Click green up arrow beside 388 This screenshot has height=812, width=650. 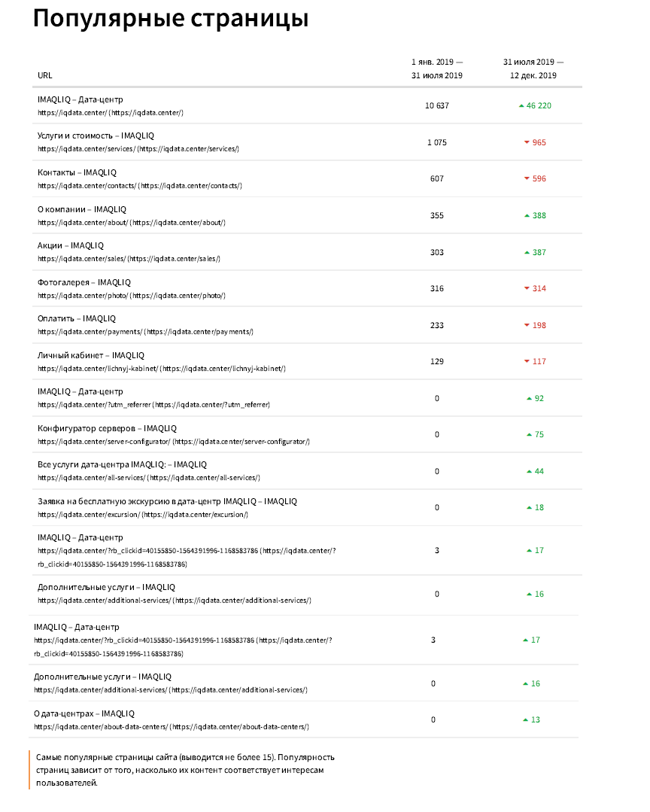coord(527,215)
